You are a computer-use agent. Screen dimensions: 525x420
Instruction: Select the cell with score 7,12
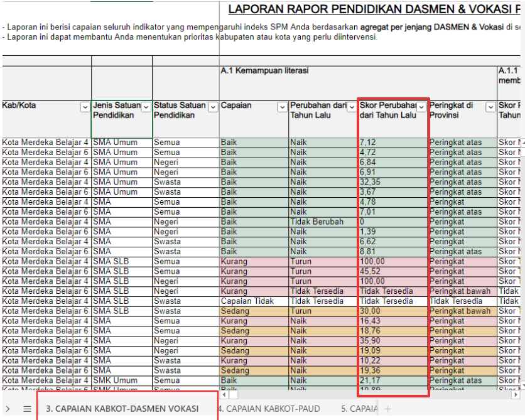pyautogui.click(x=393, y=143)
